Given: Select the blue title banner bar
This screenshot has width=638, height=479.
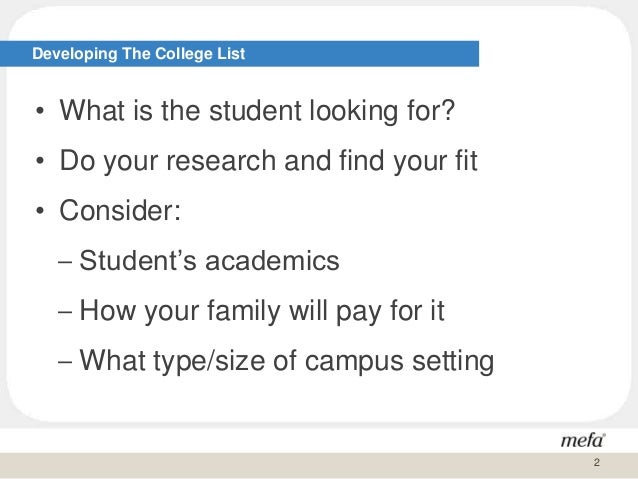Looking at the screenshot, I should click(x=239, y=54).
